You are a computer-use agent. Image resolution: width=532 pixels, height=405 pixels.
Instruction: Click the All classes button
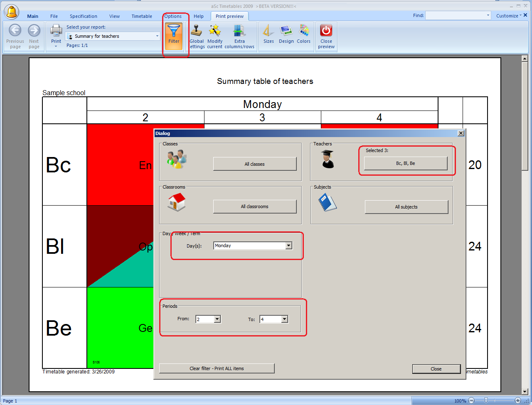click(254, 164)
